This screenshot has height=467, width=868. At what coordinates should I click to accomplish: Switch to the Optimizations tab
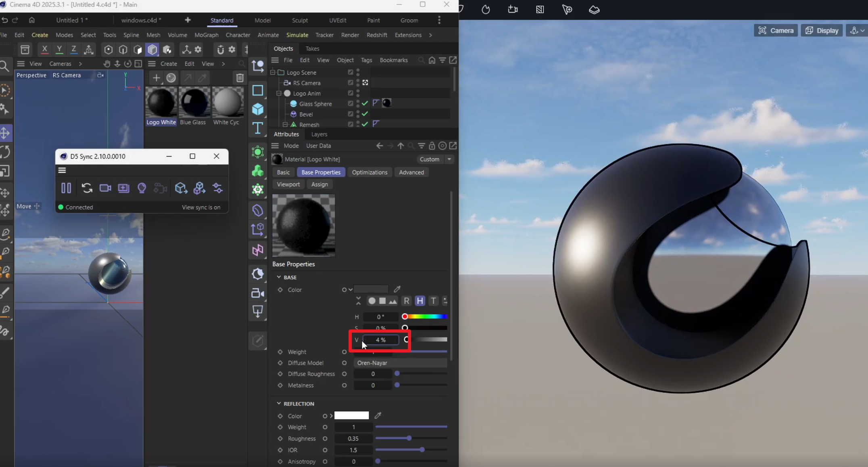coord(369,172)
